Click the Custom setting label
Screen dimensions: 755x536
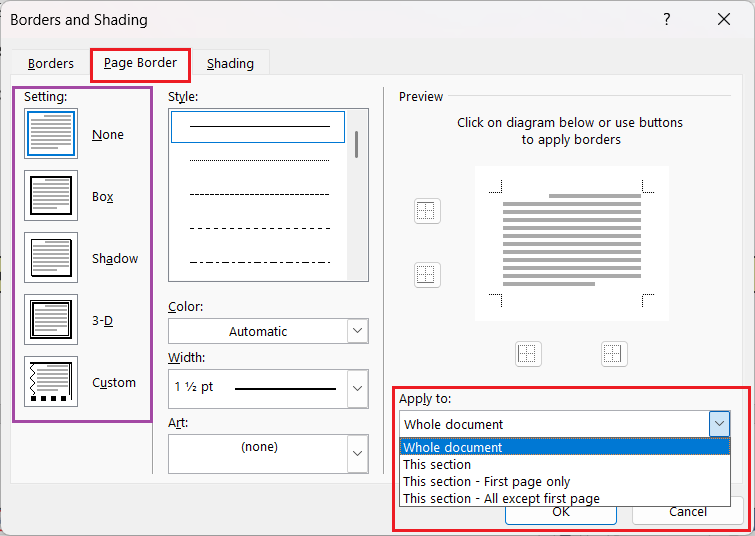pos(114,382)
